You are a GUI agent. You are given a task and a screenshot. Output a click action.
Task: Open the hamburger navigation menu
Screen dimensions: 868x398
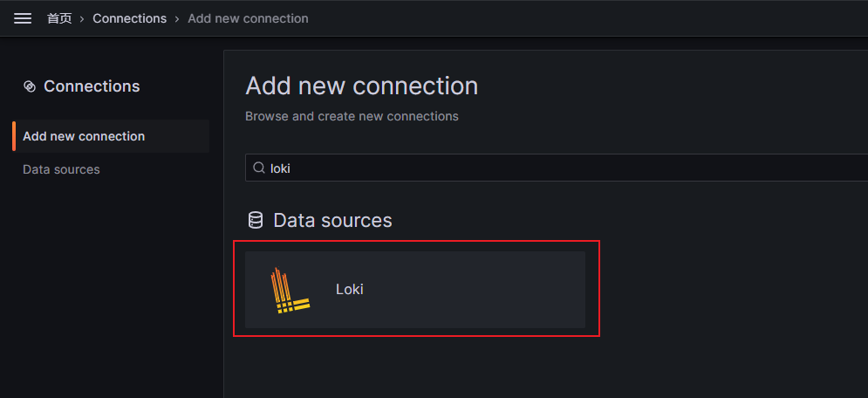pyautogui.click(x=23, y=18)
